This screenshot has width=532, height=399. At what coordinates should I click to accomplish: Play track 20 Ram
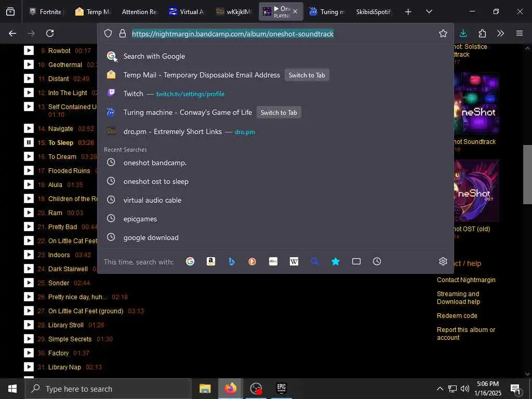pos(29,212)
